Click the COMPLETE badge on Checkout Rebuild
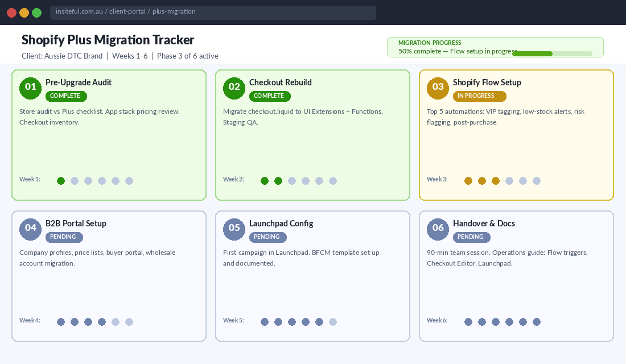 coord(270,96)
